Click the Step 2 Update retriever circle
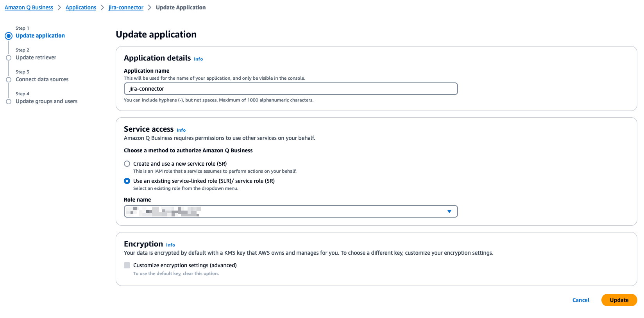Image resolution: width=644 pixels, height=318 pixels. coord(9,57)
